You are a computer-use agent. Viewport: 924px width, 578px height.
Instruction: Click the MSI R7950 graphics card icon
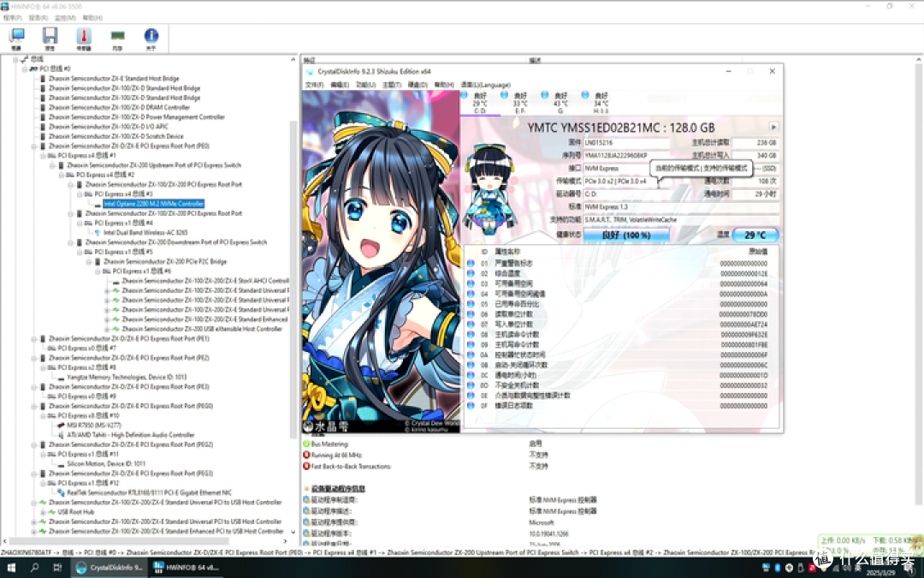(61, 425)
